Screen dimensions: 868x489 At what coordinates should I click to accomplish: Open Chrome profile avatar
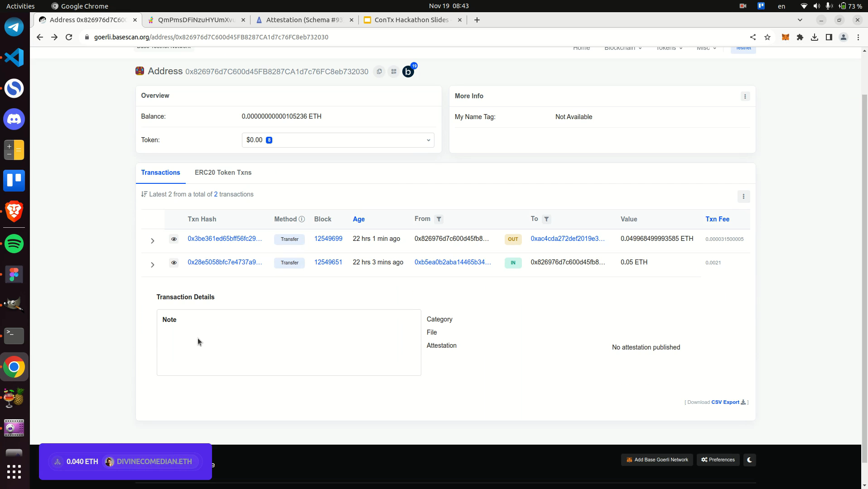point(844,37)
